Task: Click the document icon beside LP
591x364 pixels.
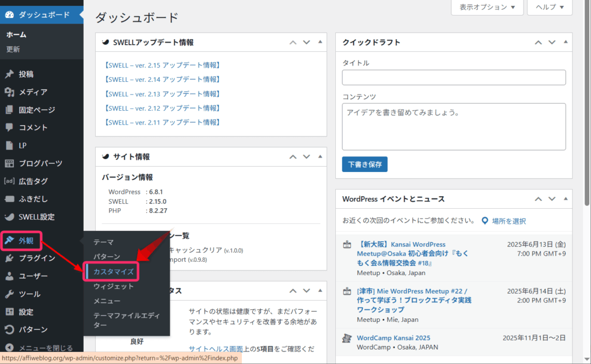Action: point(9,145)
